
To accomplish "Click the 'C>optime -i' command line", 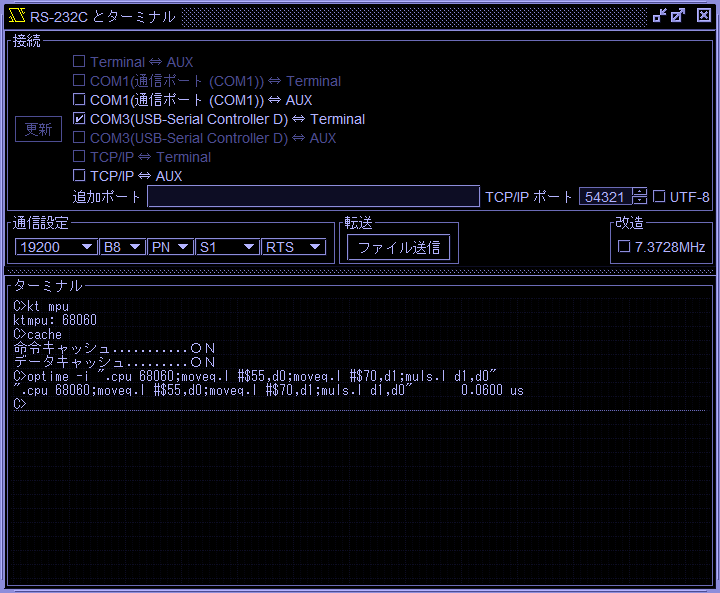I will (x=255, y=377).
